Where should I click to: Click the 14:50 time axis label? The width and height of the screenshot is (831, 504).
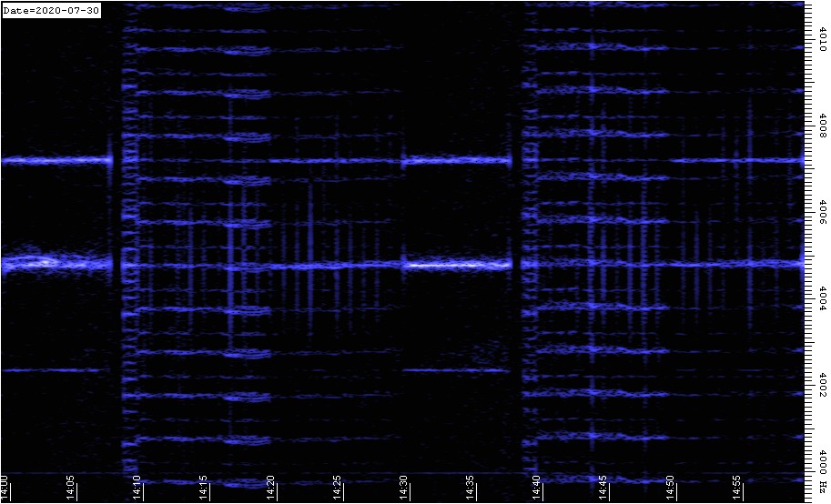coord(670,487)
